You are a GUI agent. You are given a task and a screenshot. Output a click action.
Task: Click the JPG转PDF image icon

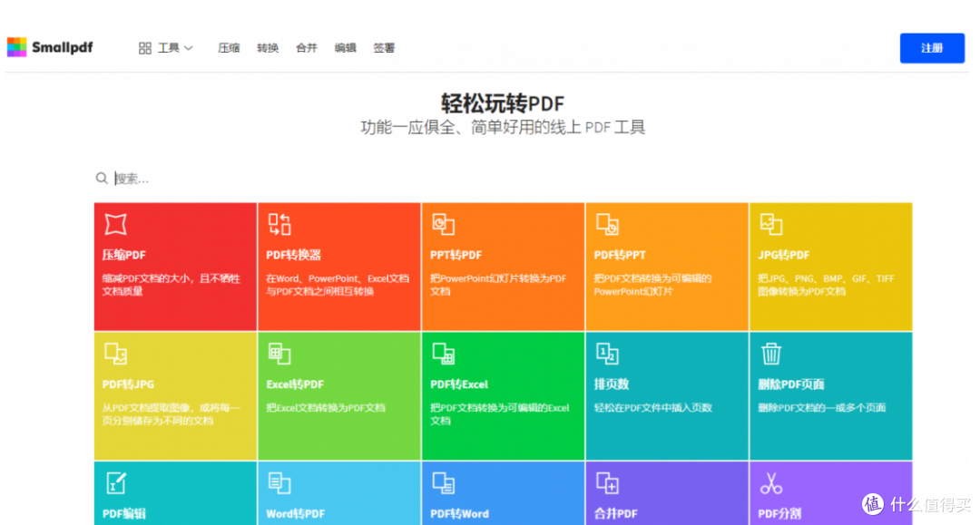tap(770, 224)
